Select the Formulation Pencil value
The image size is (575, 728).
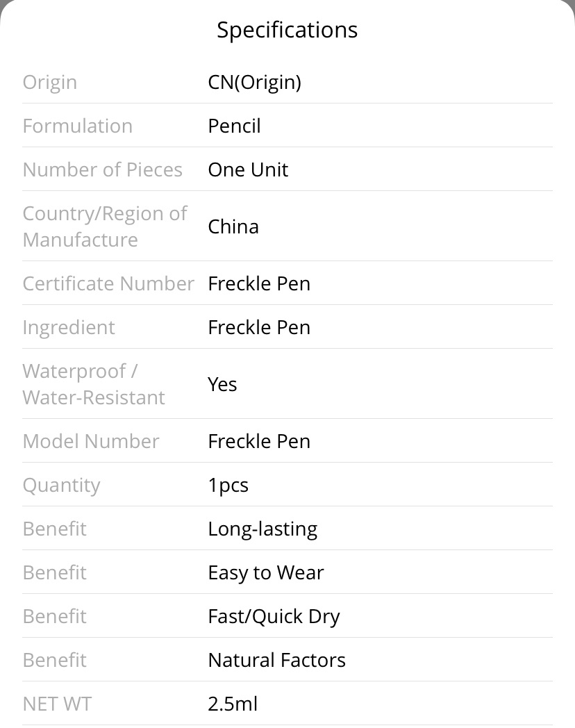pyautogui.click(x=234, y=126)
